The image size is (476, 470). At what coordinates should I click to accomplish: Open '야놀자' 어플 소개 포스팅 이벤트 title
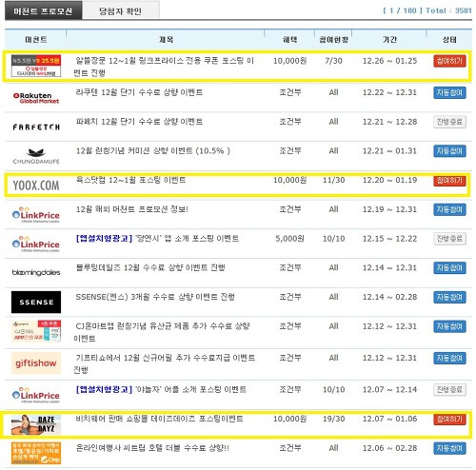(161, 389)
